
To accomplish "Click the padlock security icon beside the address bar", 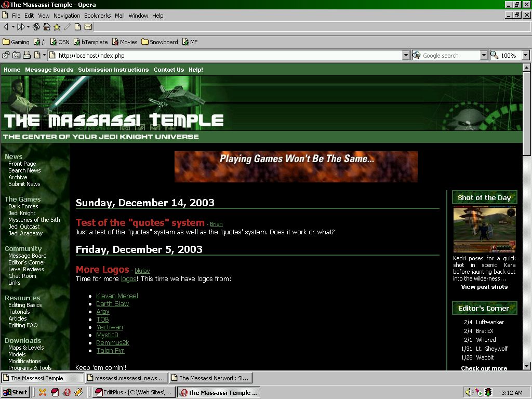I will click(6, 55).
